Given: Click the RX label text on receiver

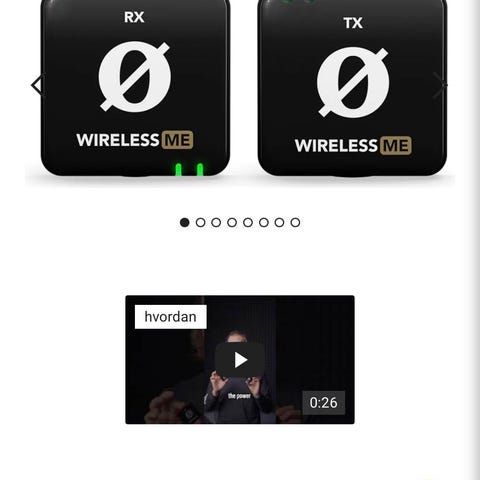Looking at the screenshot, I should pyautogui.click(x=134, y=17).
